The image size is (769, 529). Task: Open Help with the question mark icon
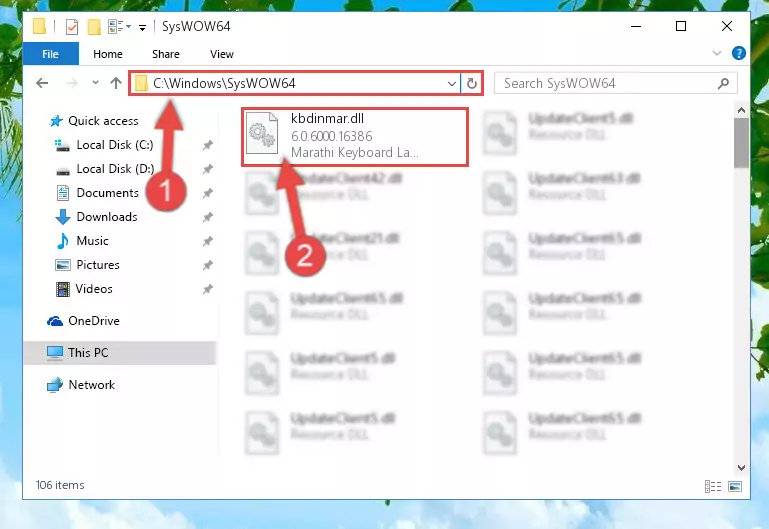pyautogui.click(x=739, y=53)
